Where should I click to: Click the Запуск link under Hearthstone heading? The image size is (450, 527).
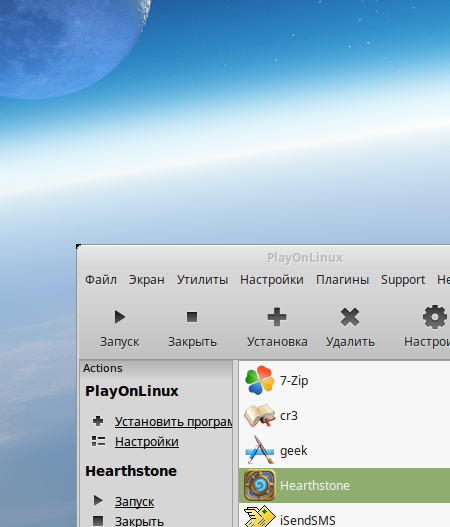pos(134,501)
